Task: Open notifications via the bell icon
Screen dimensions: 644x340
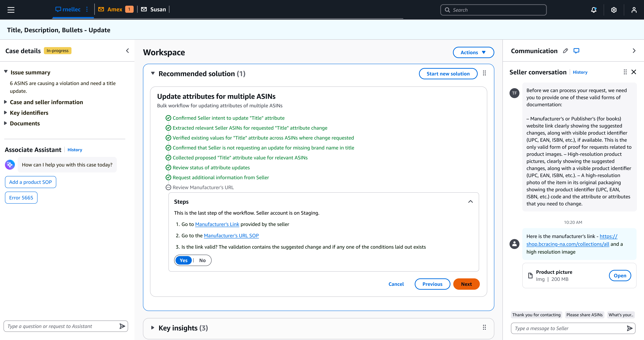Action: pos(594,10)
